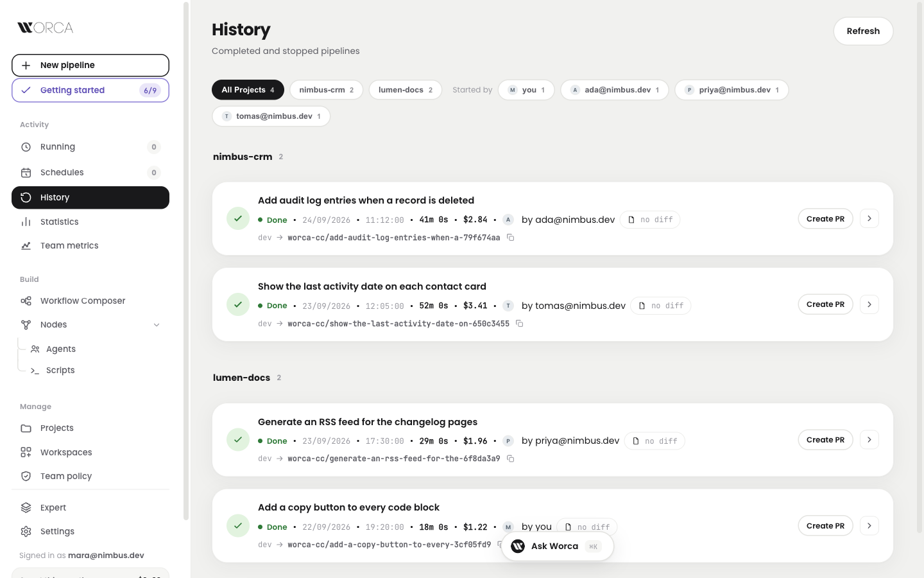This screenshot has height=578, width=924.
Task: Filter pipelines started by priya@nimbus.dev
Action: (732, 90)
